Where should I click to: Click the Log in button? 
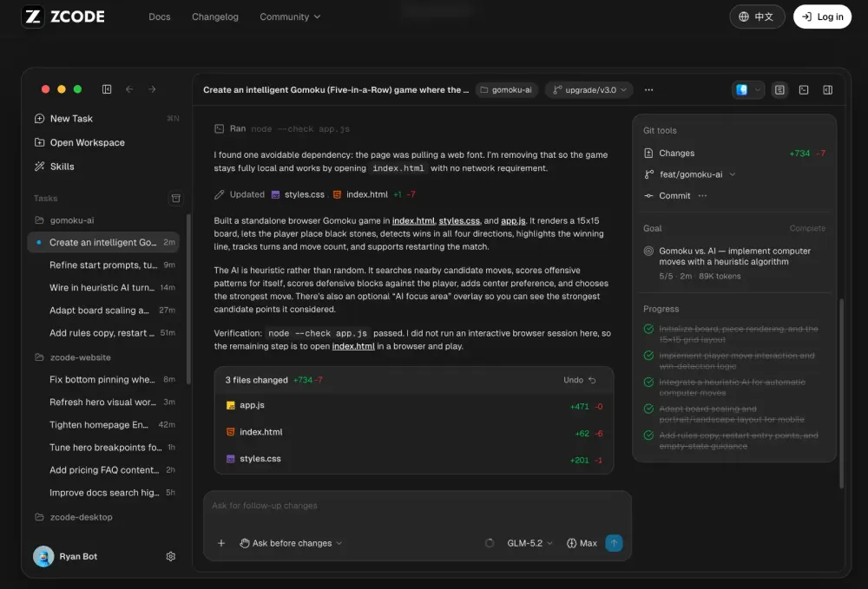tap(822, 16)
